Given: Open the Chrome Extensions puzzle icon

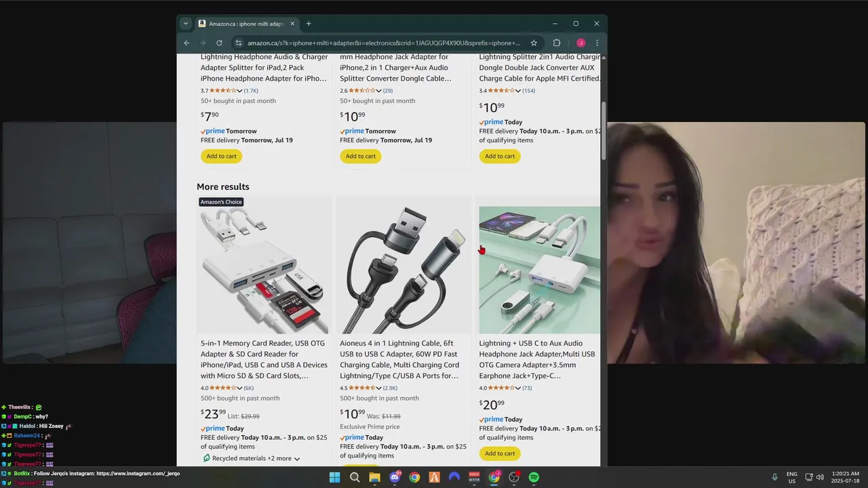Looking at the screenshot, I should [557, 43].
